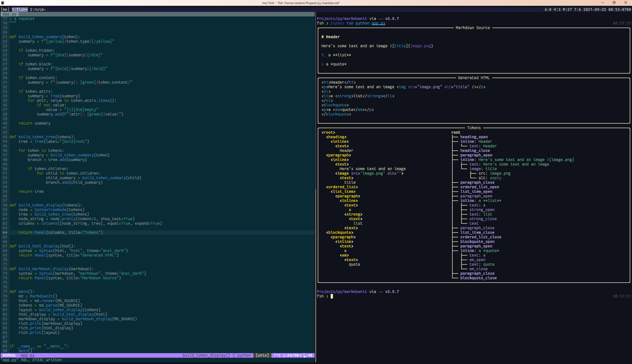Click the 08:53:31 prompt timestamp

point(622,296)
